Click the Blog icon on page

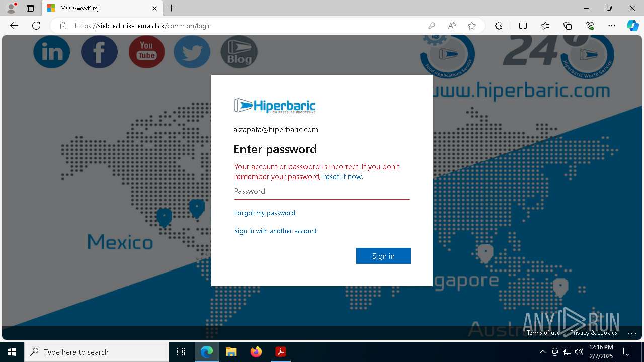point(239,52)
